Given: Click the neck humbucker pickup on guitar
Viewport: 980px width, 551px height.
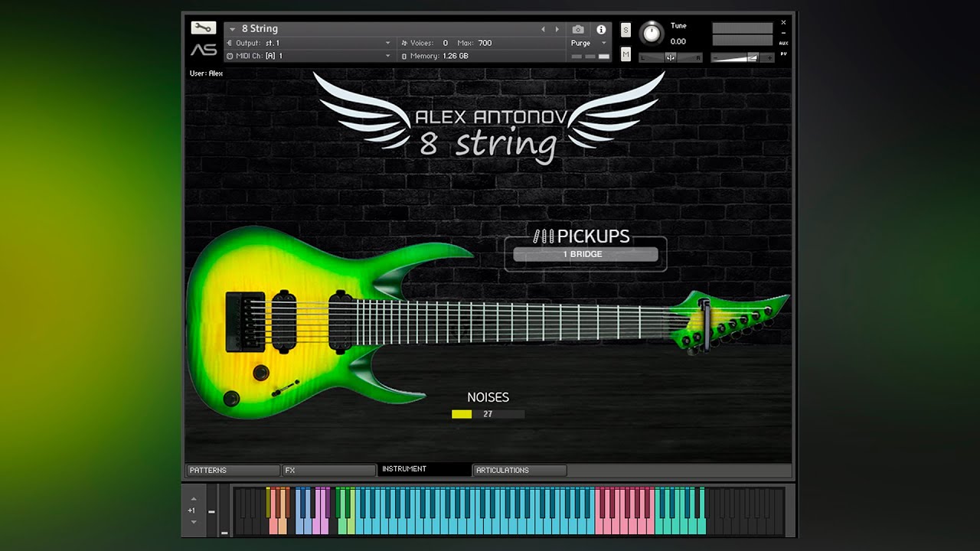Looking at the screenshot, I should [x=341, y=321].
